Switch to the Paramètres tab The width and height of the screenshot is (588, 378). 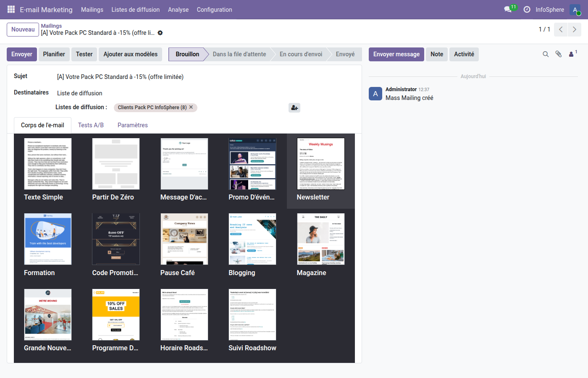tap(132, 125)
